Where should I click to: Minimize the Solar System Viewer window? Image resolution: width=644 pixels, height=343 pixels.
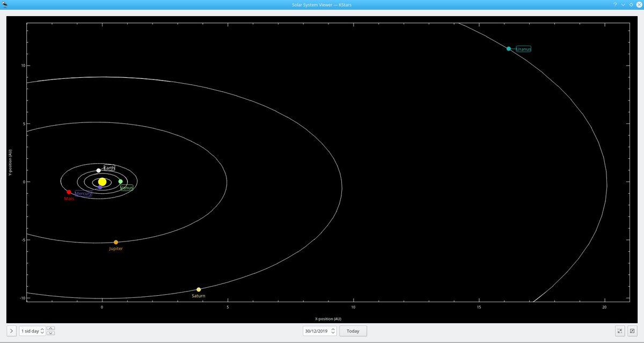coord(623,4)
